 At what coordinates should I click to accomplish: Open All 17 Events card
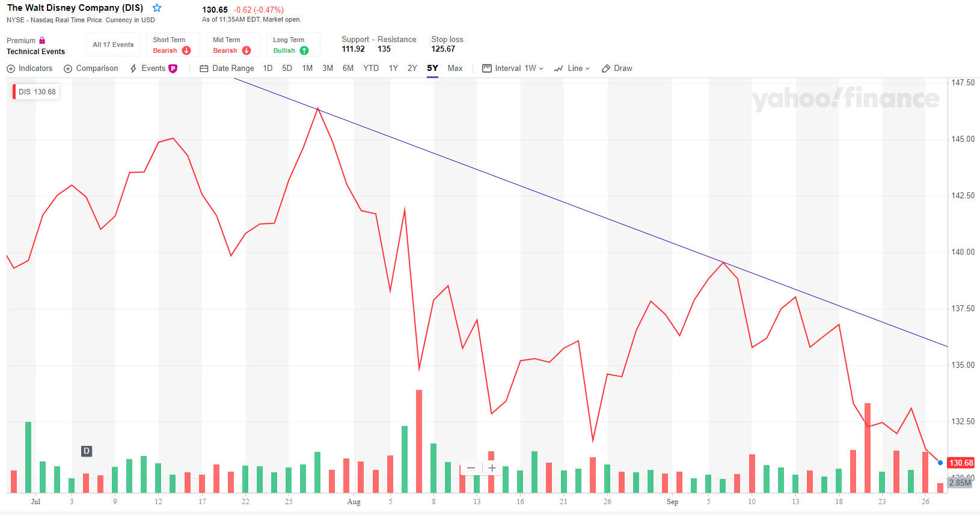(113, 45)
